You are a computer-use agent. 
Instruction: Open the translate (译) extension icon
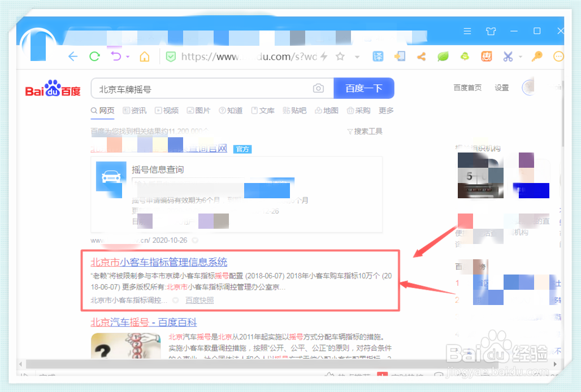tap(378, 56)
